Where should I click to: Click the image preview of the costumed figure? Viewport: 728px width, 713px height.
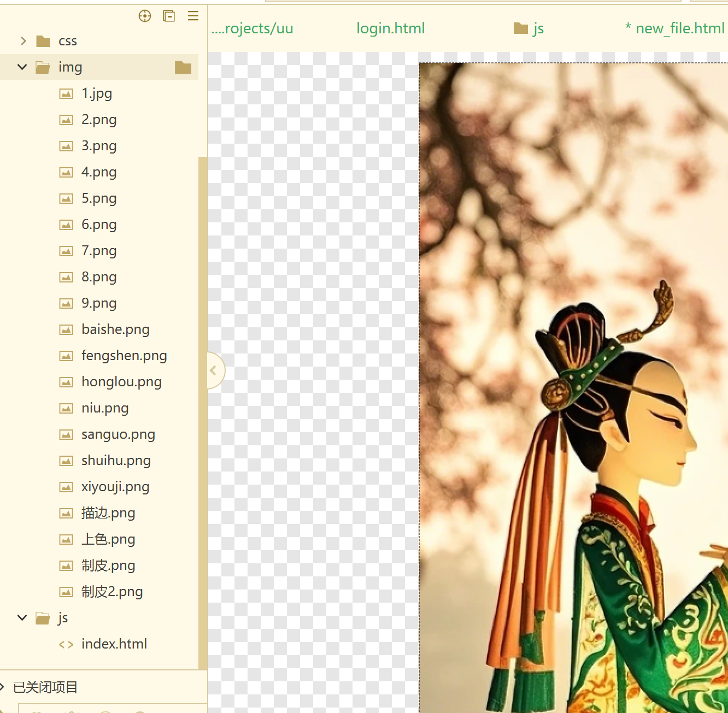(x=573, y=387)
